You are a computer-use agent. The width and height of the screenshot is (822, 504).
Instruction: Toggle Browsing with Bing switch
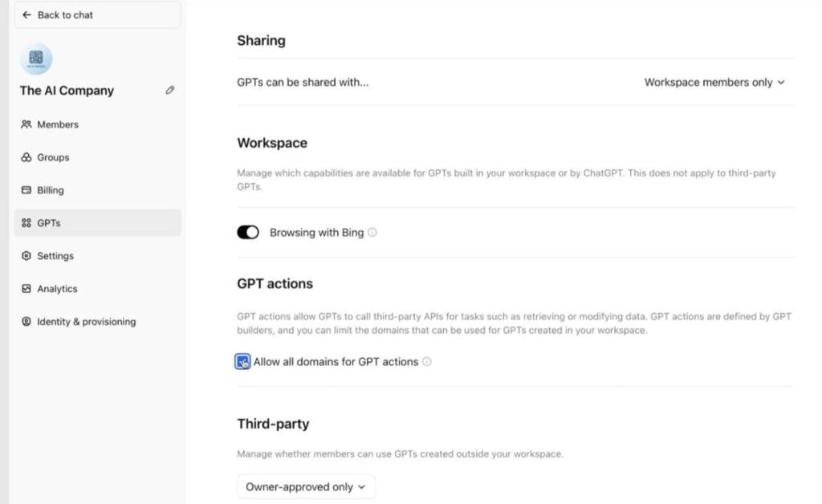pos(248,232)
